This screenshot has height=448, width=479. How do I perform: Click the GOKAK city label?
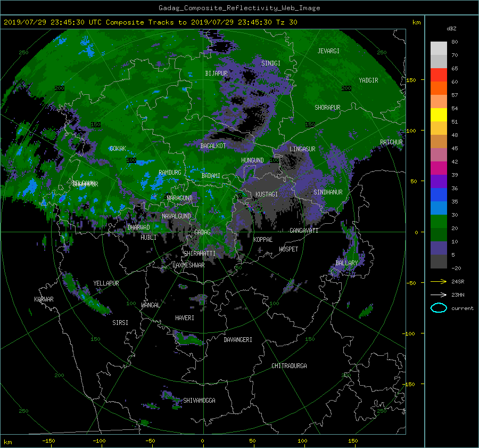click(x=118, y=149)
